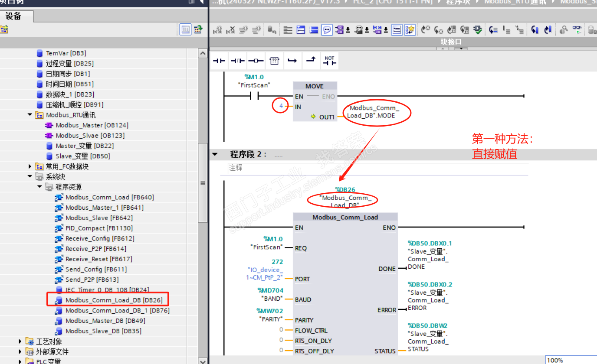Click the "BAND" operand at BAUD input

(x=272, y=299)
